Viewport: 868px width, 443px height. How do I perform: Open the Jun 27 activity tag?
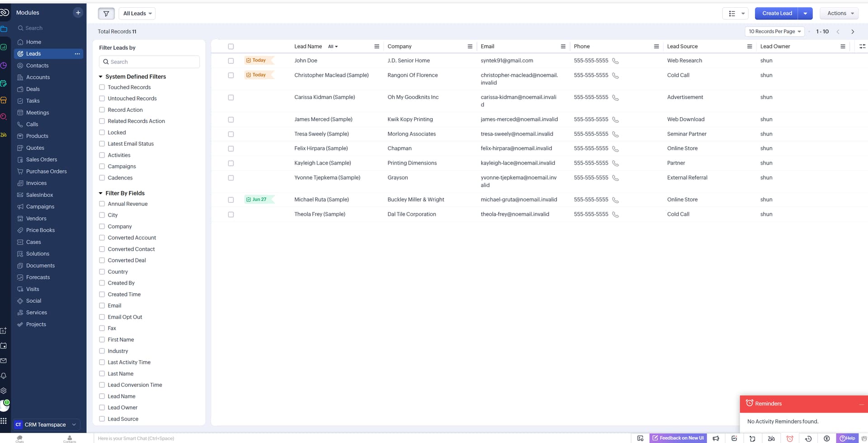coord(259,200)
